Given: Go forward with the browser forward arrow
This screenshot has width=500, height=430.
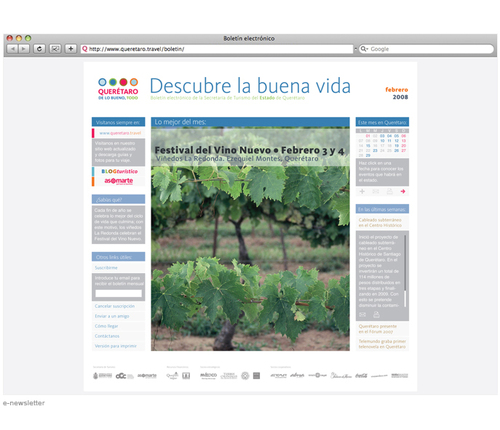Looking at the screenshot, I should pyautogui.click(x=24, y=49).
